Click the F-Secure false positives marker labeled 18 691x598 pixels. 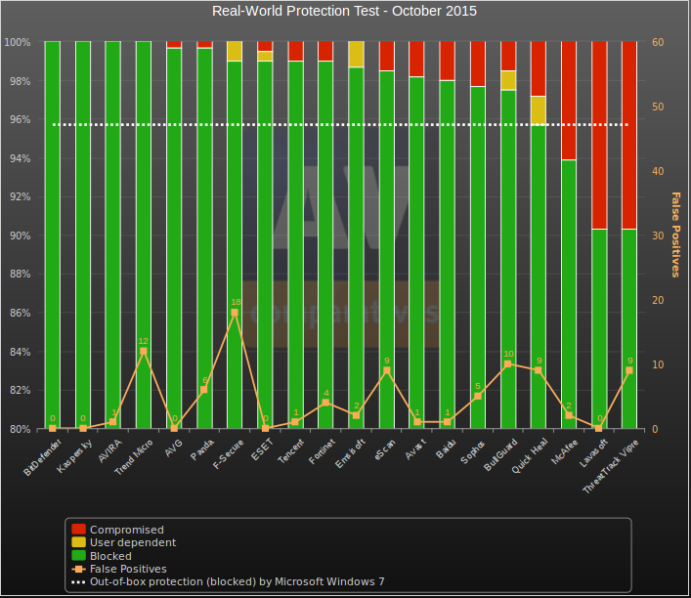click(234, 312)
